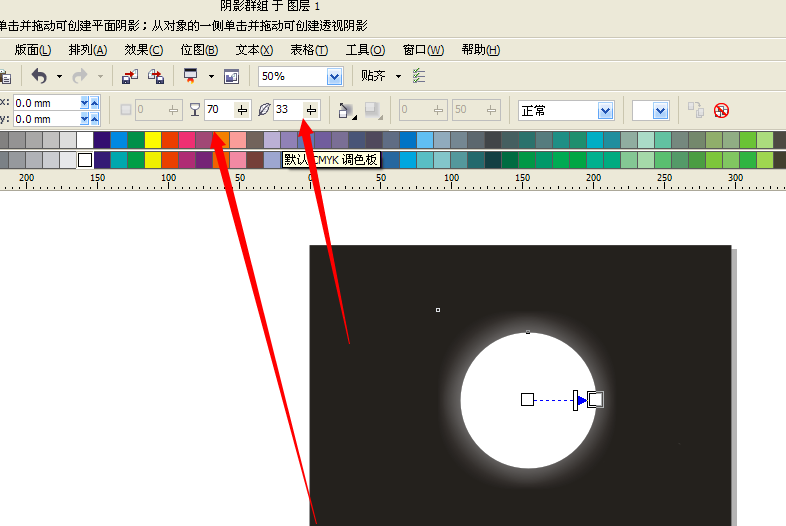Image resolution: width=786 pixels, height=526 pixels.
Task: Click the shadow end square handle on canvas
Action: [x=596, y=400]
